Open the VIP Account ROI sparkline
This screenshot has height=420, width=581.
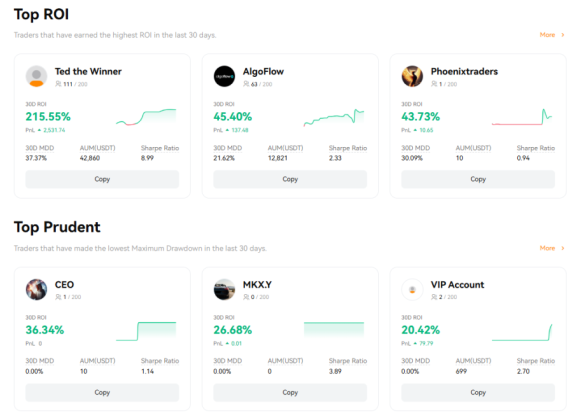coord(522,332)
